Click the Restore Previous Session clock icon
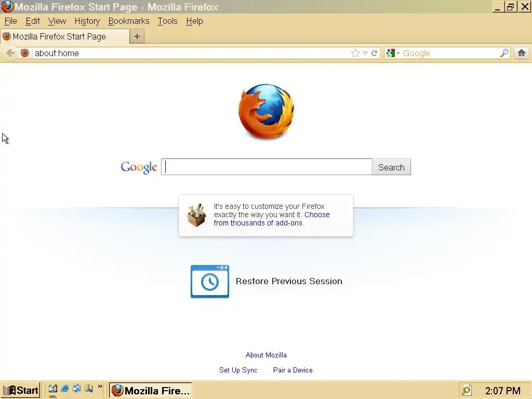Screen dimensions: 532x399 coord(210,282)
